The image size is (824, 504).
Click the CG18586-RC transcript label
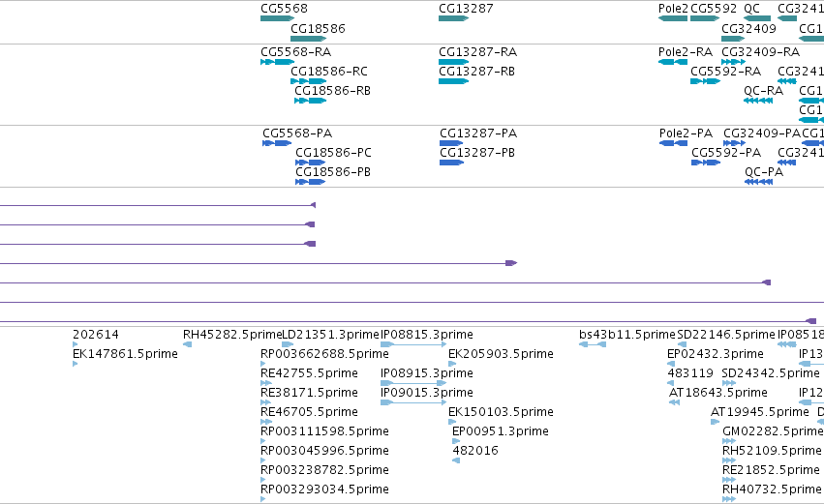tap(329, 72)
